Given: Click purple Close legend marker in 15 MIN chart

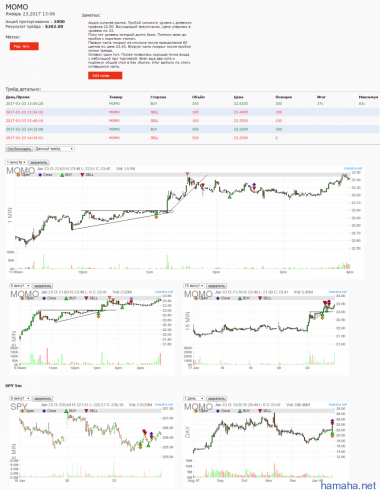Looking at the screenshot, I should [x=218, y=298].
